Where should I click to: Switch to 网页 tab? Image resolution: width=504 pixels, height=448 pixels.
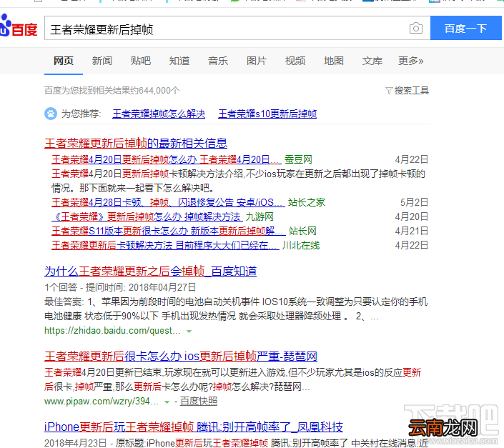pos(64,61)
